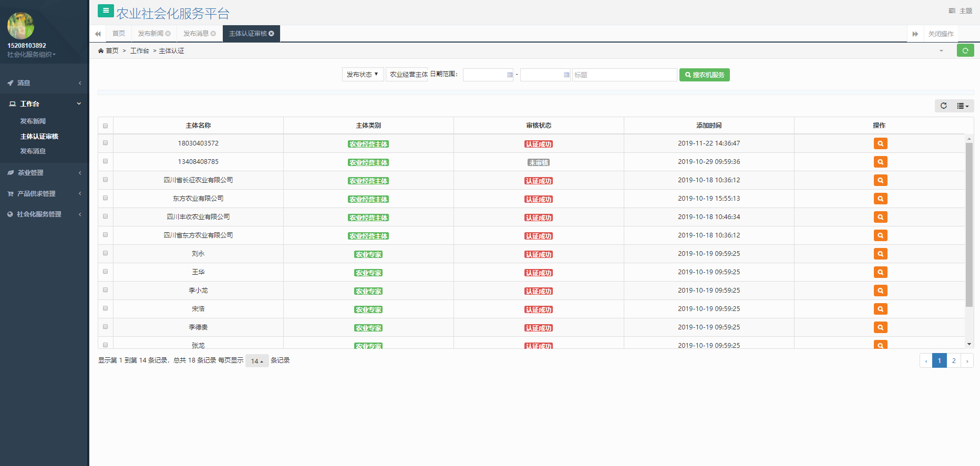Toggle the select-all checkbox in table header
The width and height of the screenshot is (980, 466).
click(106, 126)
